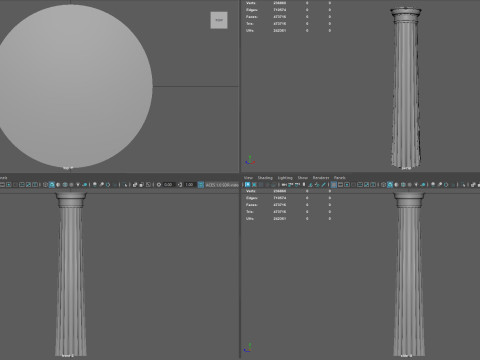Toggle Safe Title in front view toolbar
The image size is (480, 360).
(x=35, y=184)
